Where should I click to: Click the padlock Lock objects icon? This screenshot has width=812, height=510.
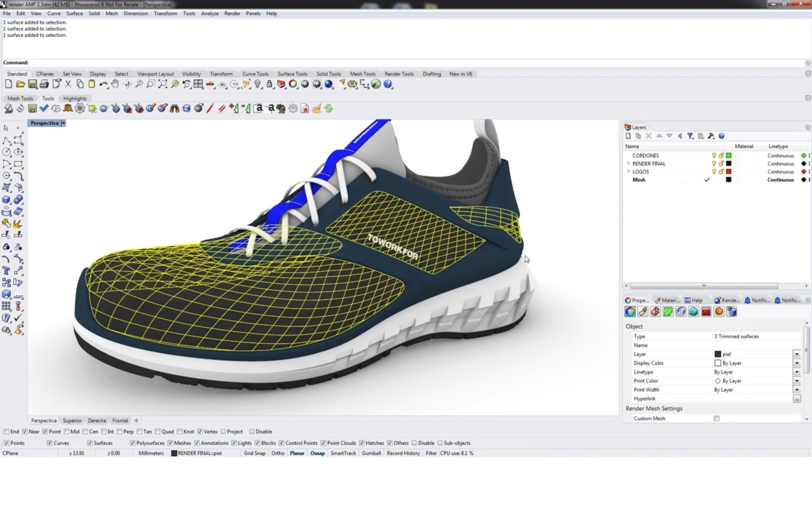click(269, 84)
